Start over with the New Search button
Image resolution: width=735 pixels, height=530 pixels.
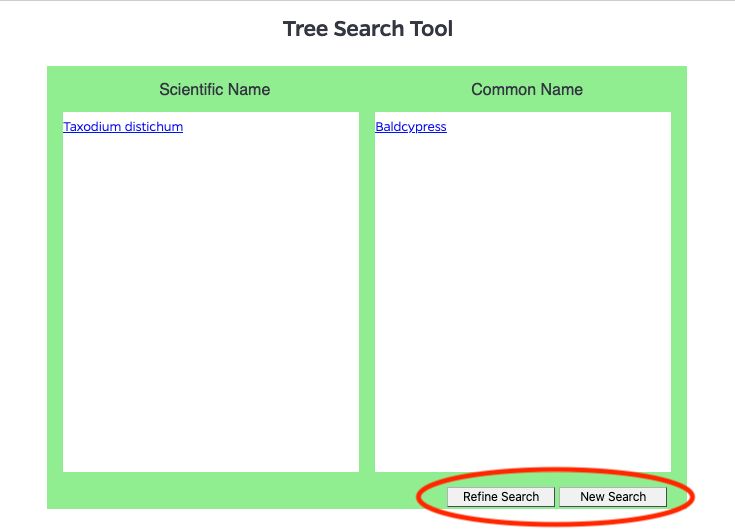613,497
